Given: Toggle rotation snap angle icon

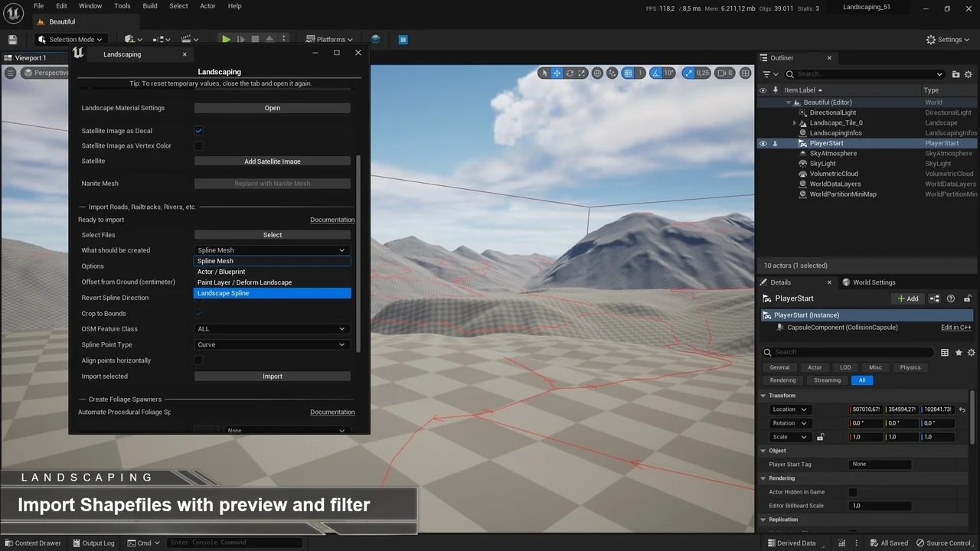Looking at the screenshot, I should (656, 73).
